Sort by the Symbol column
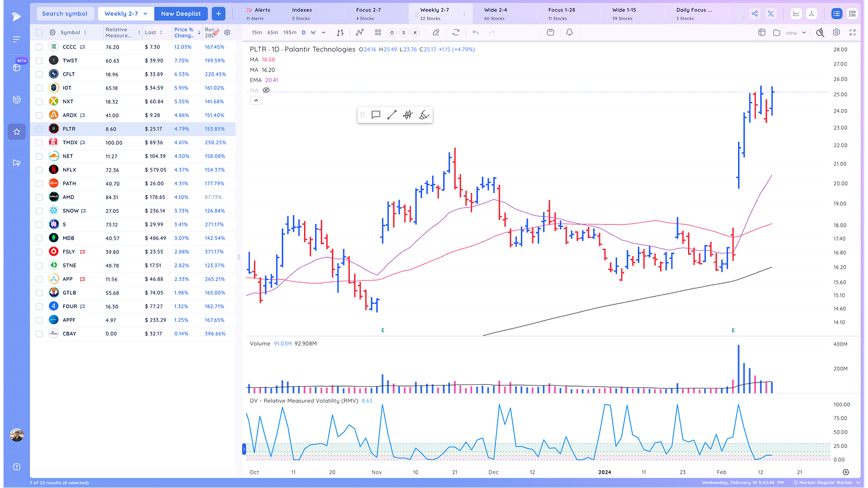This screenshot has width=868, height=488. [73, 33]
